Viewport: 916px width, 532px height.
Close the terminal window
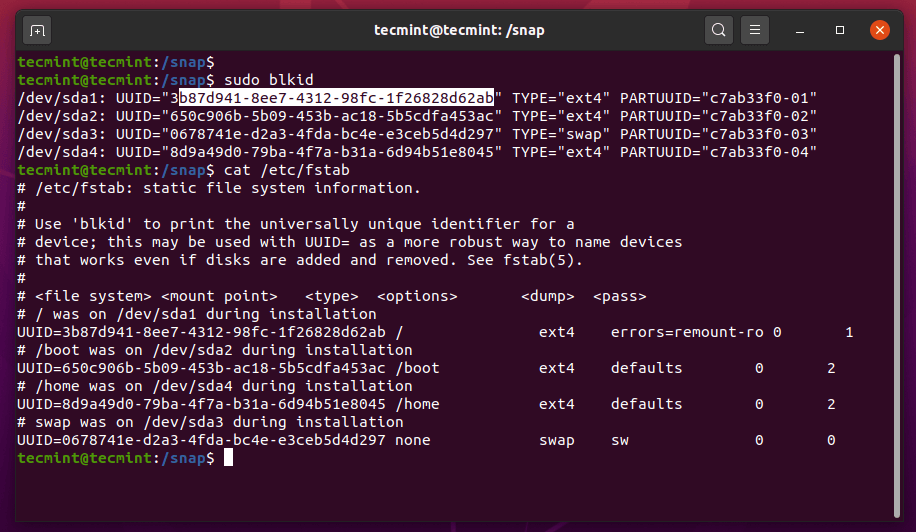click(880, 30)
